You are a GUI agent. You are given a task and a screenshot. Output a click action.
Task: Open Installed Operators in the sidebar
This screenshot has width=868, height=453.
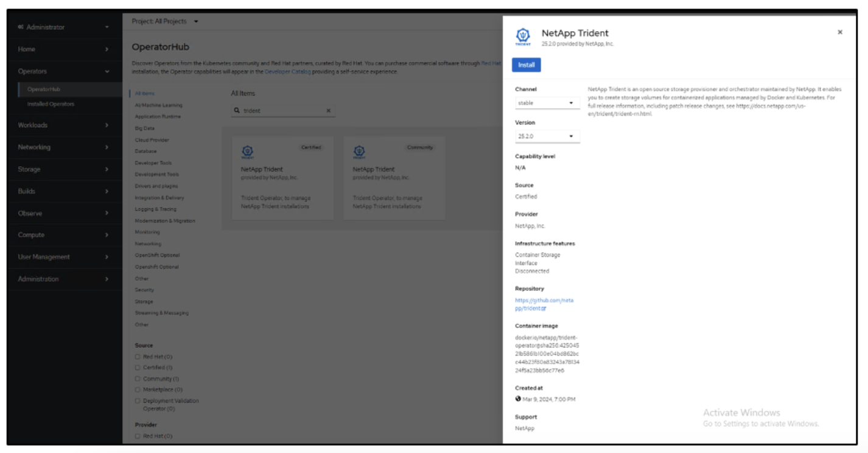coord(51,104)
